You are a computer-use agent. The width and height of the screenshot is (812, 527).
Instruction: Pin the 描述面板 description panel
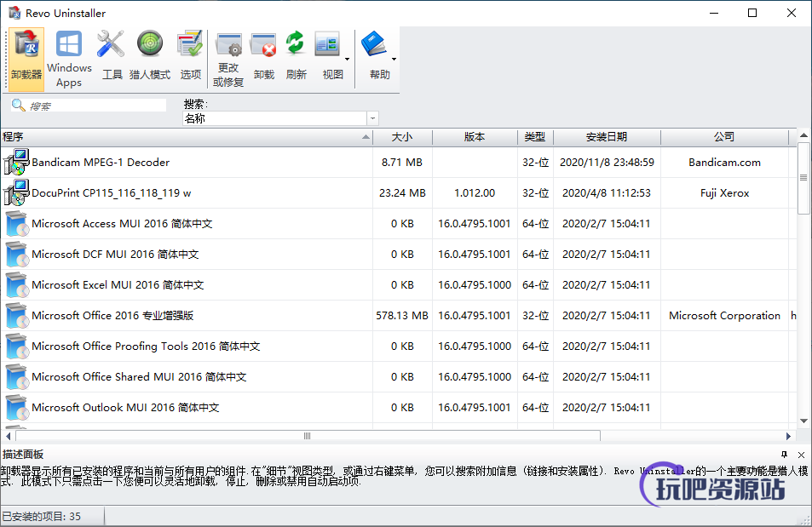click(x=784, y=455)
